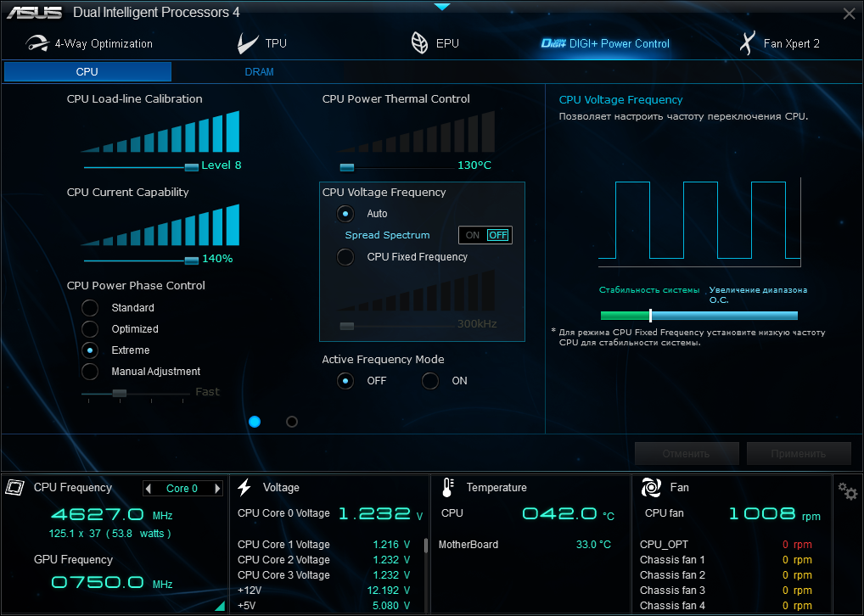Click the Отменить button

(687, 454)
